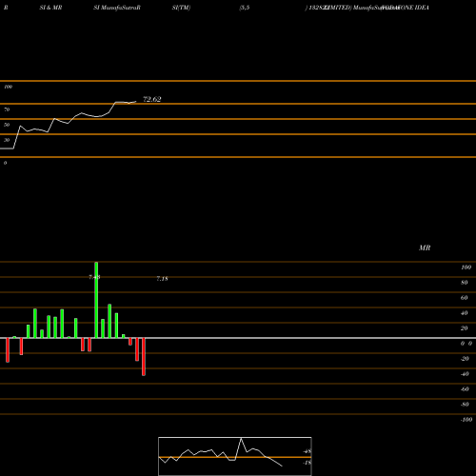Click the 80 label on the MR axis
The image size is (476, 476).
tap(465, 283)
